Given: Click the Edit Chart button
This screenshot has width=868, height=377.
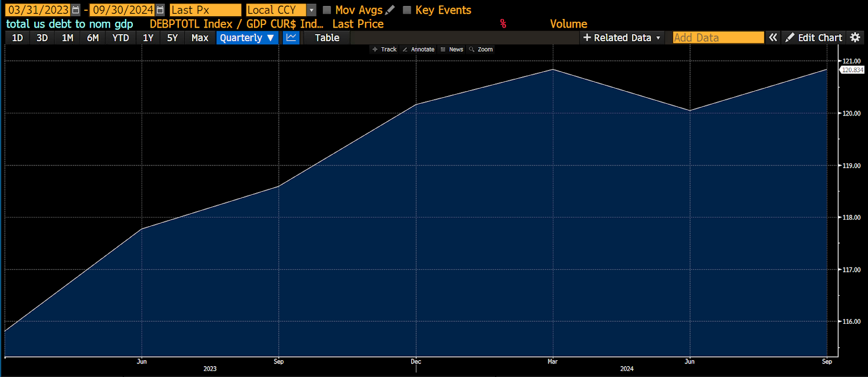Looking at the screenshot, I should (814, 37).
